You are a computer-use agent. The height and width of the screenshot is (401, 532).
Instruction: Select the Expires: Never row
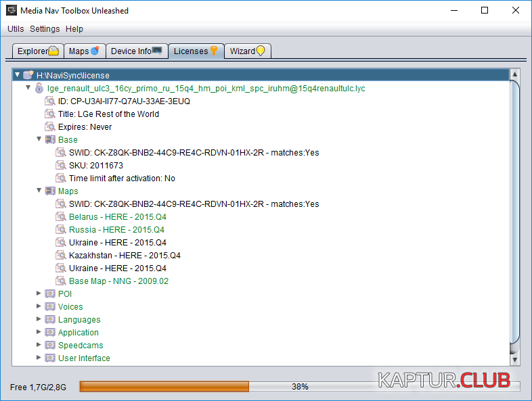85,127
